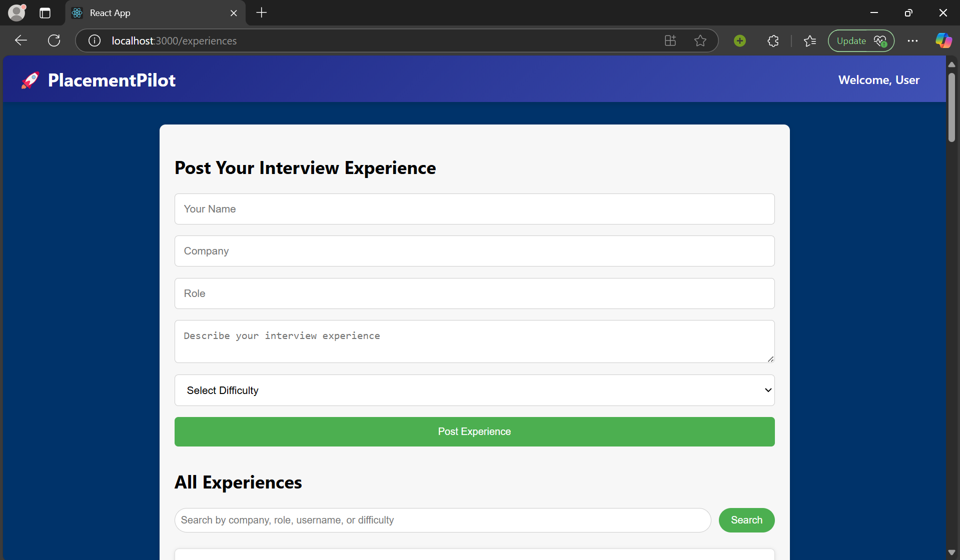Open the tab actions menu icon

45,13
